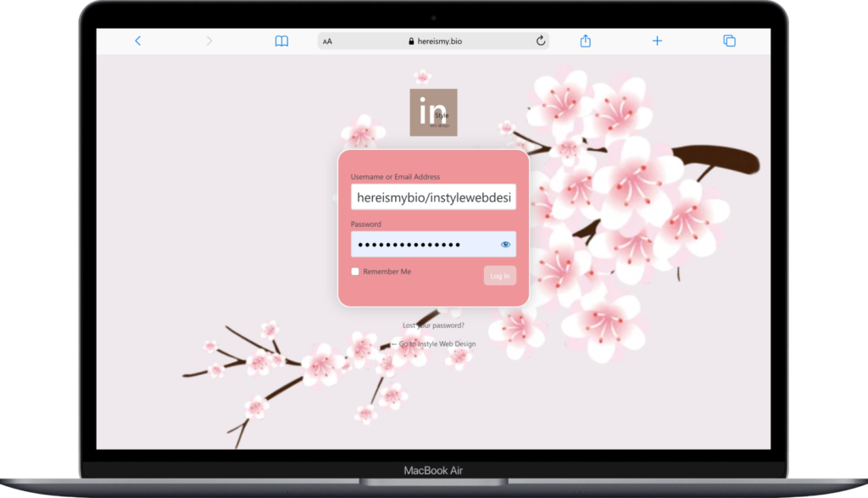Focus the Username or Email Address field

pos(433,197)
